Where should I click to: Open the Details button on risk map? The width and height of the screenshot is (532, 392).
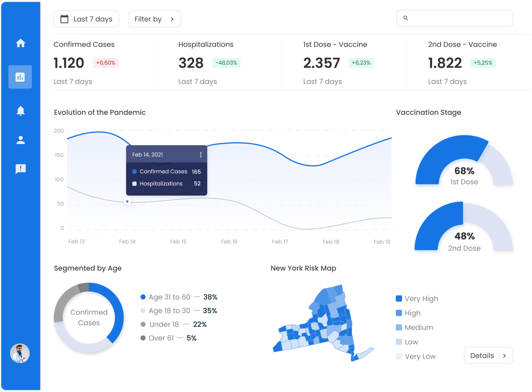[489, 356]
